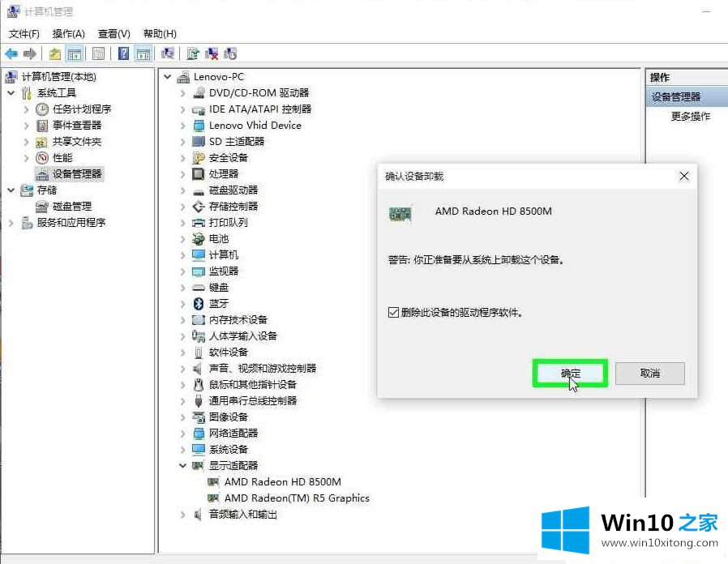Select the Print queues (打印队列) category
The image size is (728, 564).
tap(228, 222)
